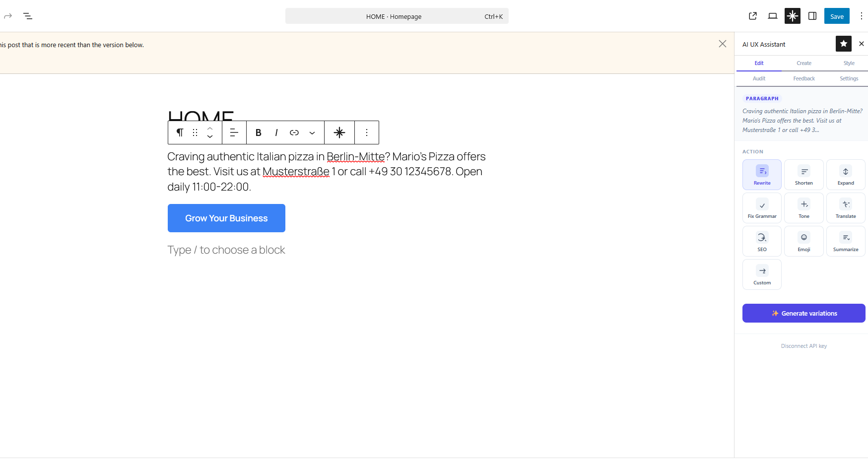868x467 pixels.
Task: Preview the page in a new tab
Action: [x=752, y=16]
